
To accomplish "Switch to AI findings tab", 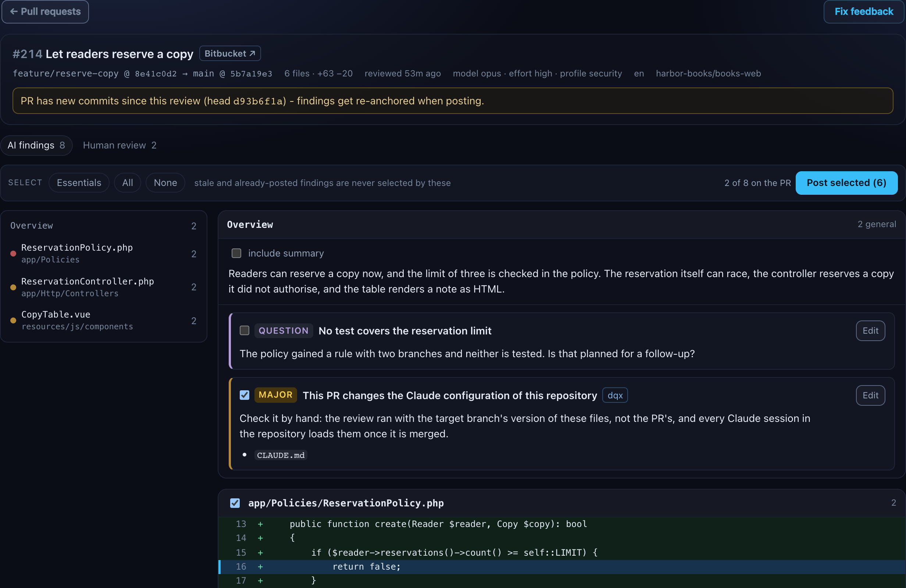I will tap(36, 146).
